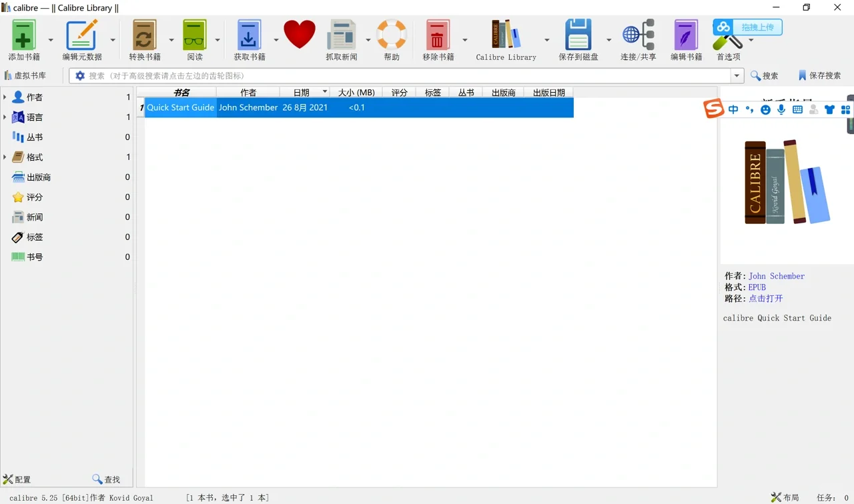Open the 抓取新闻 dropdown arrow

pyautogui.click(x=368, y=40)
